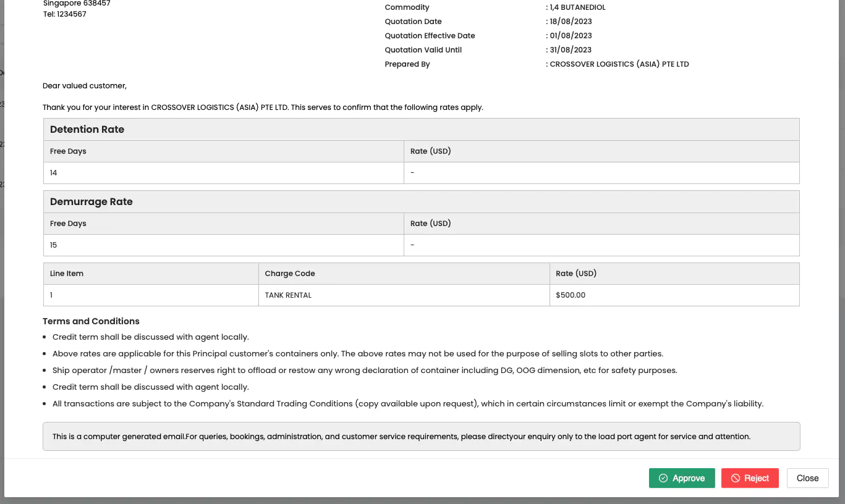Image resolution: width=845 pixels, height=504 pixels.
Task: Click the green Approve button
Action: pyautogui.click(x=681, y=478)
